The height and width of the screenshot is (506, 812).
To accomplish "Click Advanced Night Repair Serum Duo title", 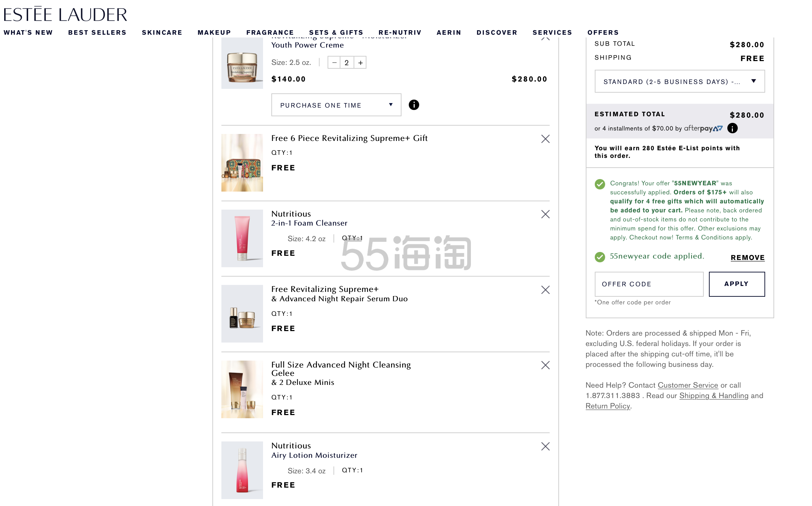I will [339, 294].
